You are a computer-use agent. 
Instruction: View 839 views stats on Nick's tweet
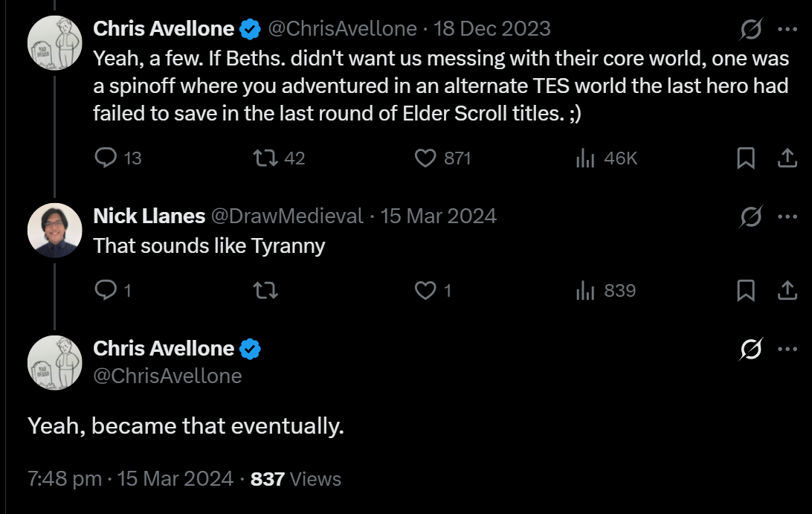(606, 290)
